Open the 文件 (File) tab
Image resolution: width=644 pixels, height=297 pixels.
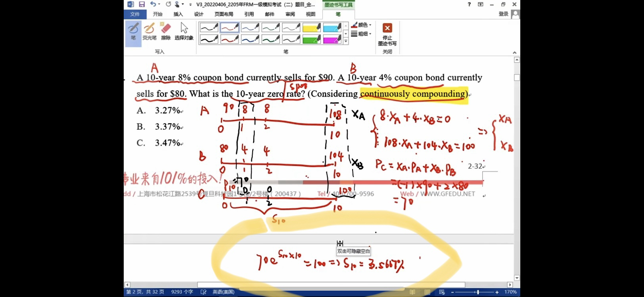pos(135,14)
